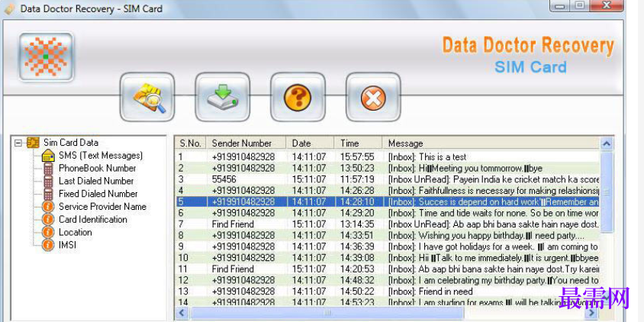Select Location tree item
The image size is (644, 322).
(x=76, y=232)
